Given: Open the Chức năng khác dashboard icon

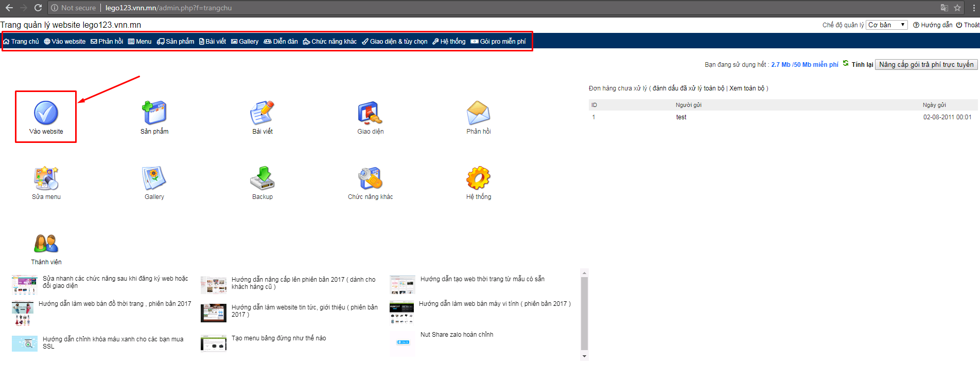Looking at the screenshot, I should tap(371, 178).
